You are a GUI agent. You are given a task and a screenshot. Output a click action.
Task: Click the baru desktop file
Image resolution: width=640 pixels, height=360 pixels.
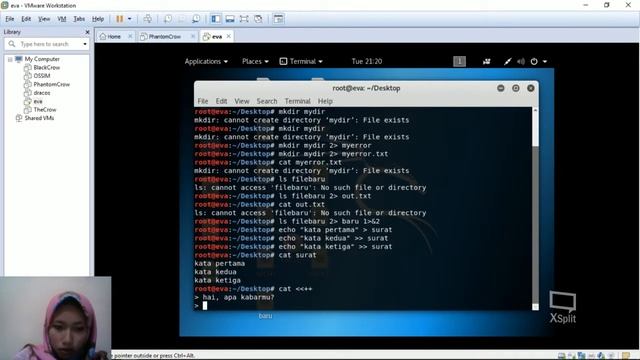tap(265, 316)
